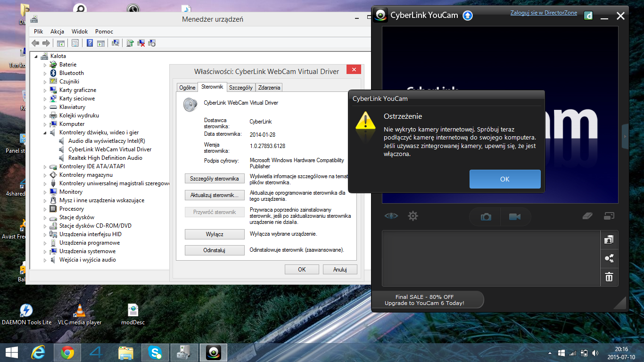Open Internet Explorer from the taskbar

click(38, 352)
